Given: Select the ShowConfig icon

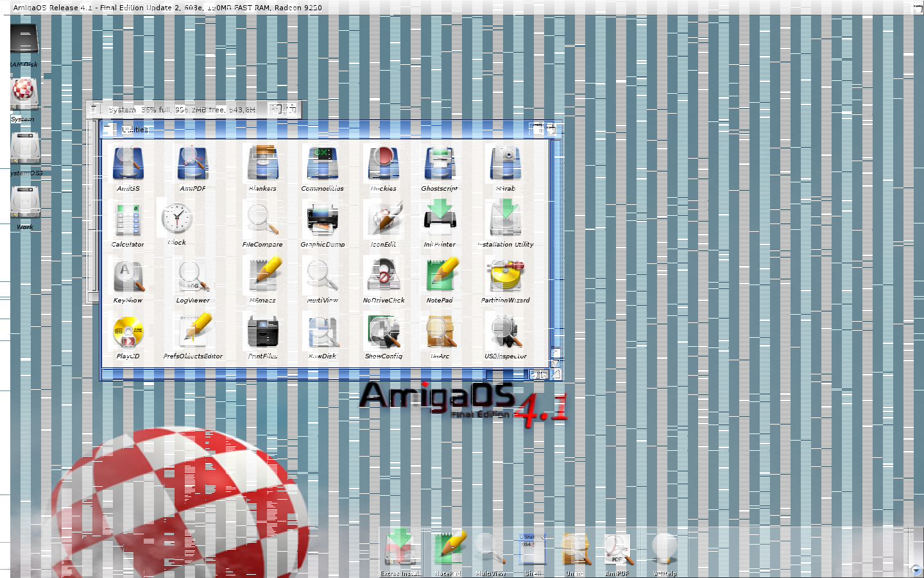Looking at the screenshot, I should 384,331.
